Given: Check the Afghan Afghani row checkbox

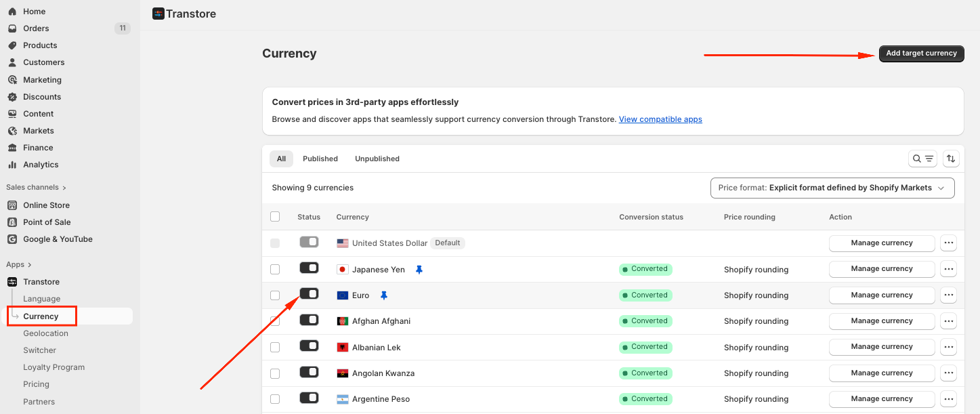Looking at the screenshot, I should 275,321.
